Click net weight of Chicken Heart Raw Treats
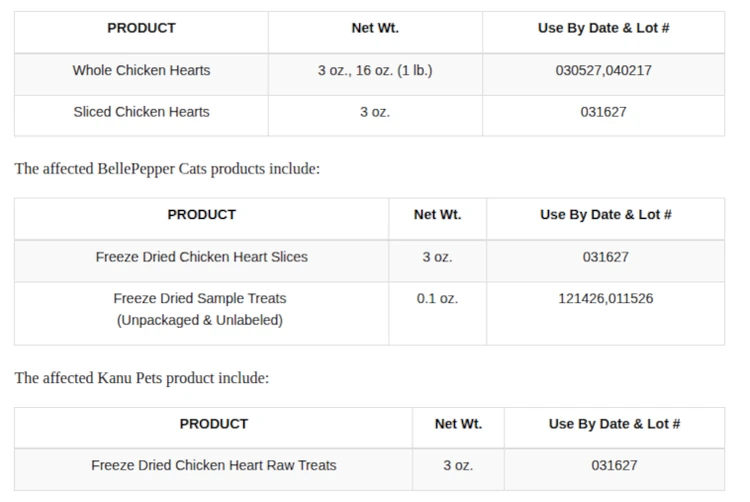This screenshot has width=750, height=502. tap(458, 465)
